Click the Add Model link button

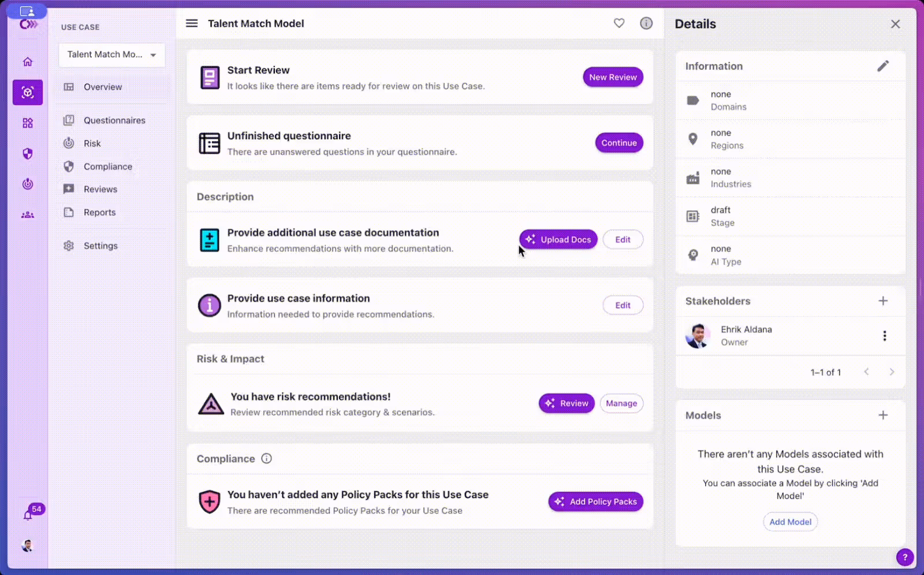[790, 522]
